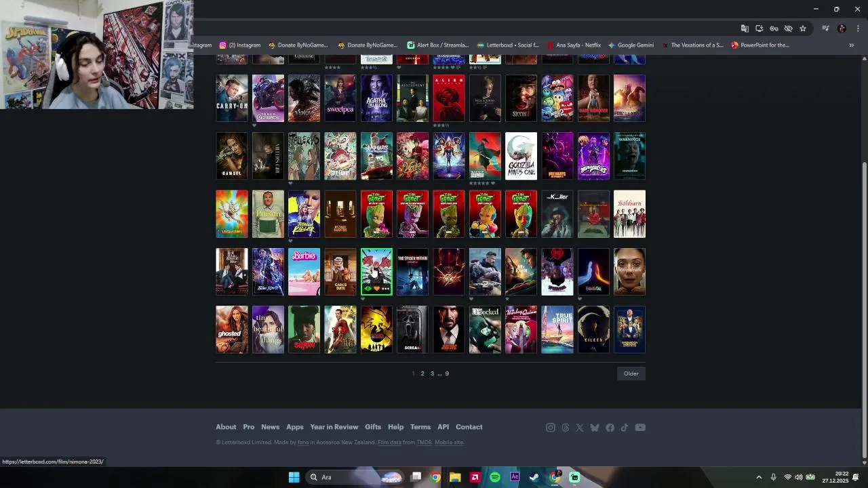This screenshot has height=488, width=868.
Task: Open File Explorer from the taskbar
Action: click(455, 477)
